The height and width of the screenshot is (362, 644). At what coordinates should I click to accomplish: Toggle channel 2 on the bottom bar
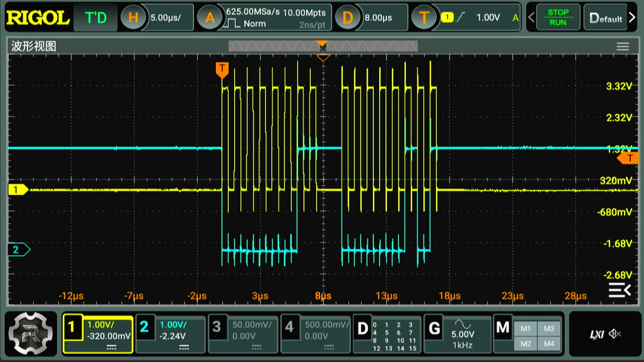click(x=170, y=334)
